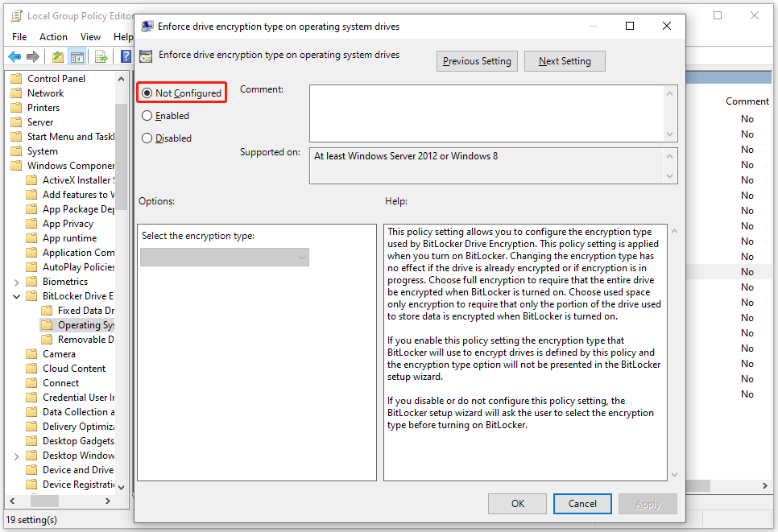Open the Help menu
Image resolution: width=778 pixels, height=532 pixels.
[x=122, y=37]
